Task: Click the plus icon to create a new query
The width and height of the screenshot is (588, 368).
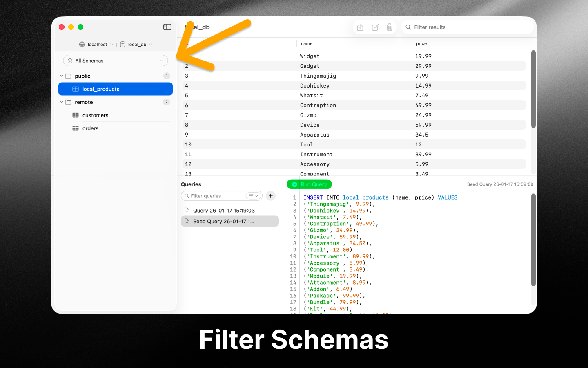Action: tap(270, 196)
